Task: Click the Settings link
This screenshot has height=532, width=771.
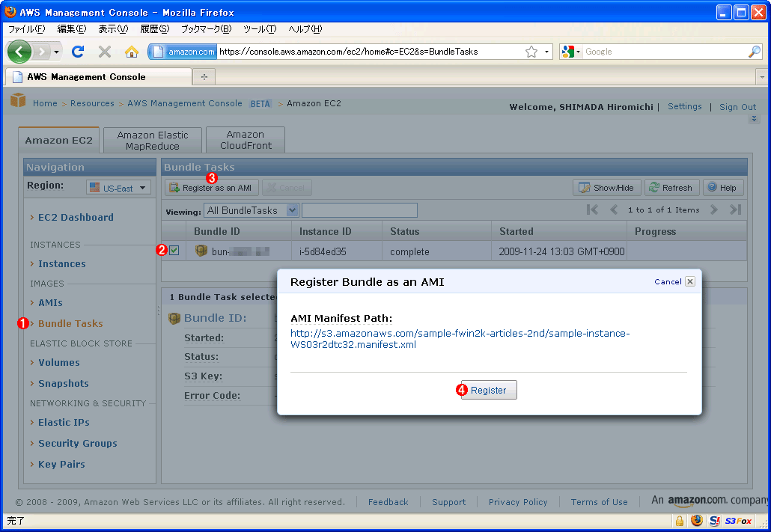Action: (684, 106)
